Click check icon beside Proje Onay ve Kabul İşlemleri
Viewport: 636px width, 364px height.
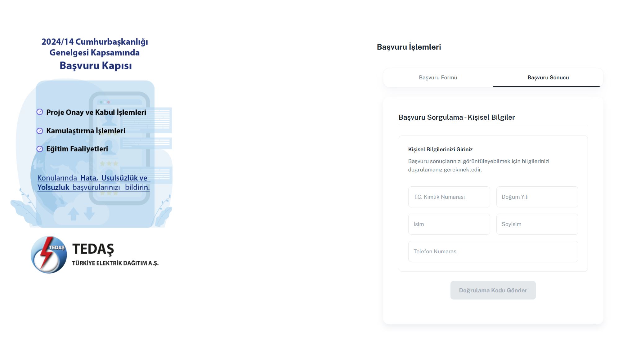(x=40, y=112)
